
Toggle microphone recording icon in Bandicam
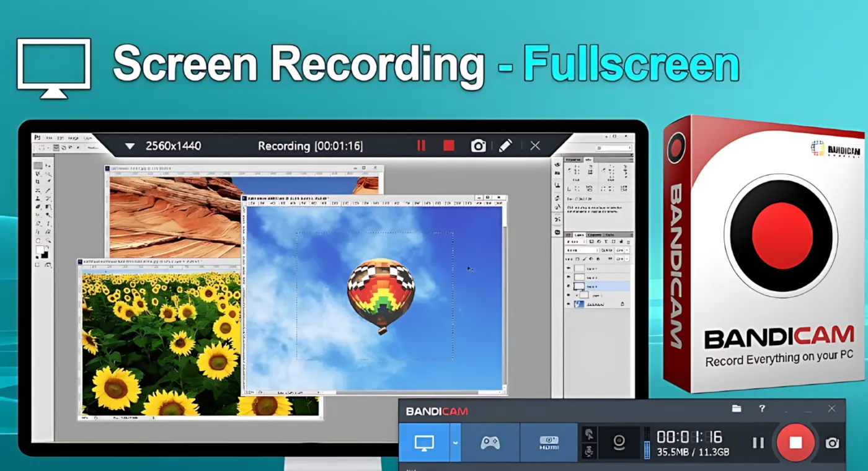588,451
